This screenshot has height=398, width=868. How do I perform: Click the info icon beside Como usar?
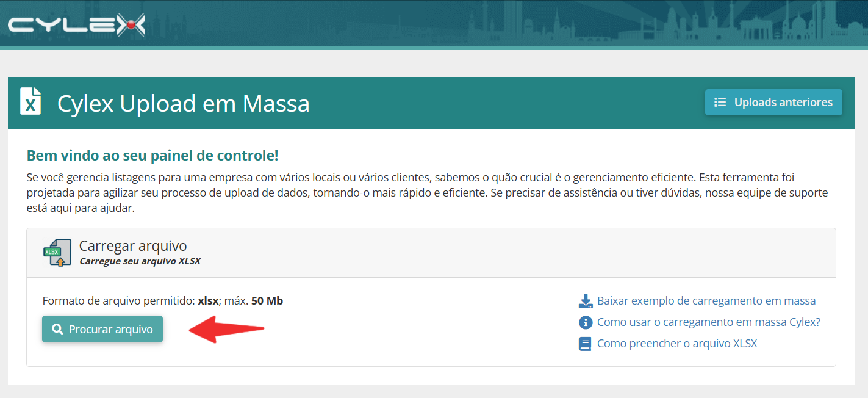[586, 322]
